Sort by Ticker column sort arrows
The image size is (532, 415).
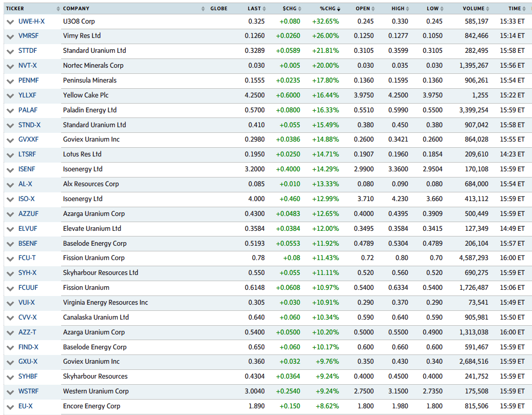(58, 9)
